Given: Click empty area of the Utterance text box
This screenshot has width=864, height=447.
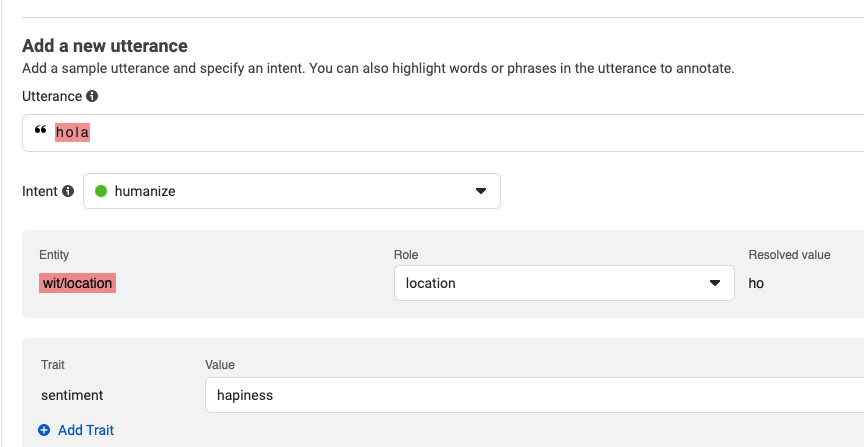Looking at the screenshot, I should tap(474, 133).
